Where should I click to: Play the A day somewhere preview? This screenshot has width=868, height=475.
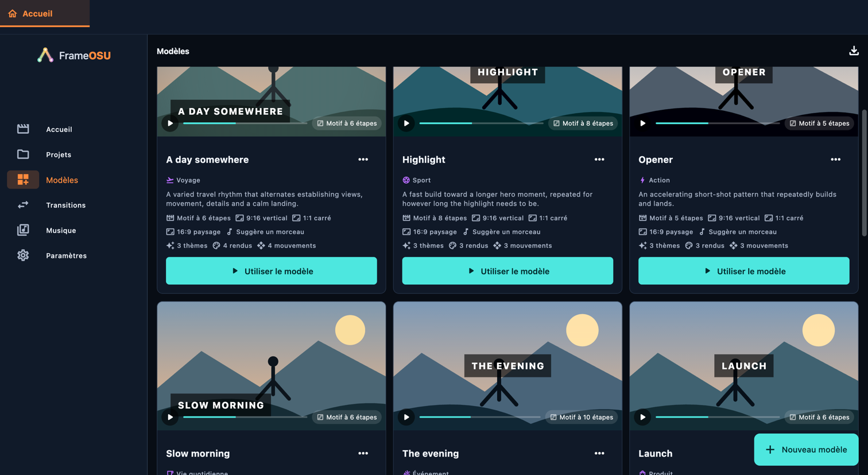170,123
